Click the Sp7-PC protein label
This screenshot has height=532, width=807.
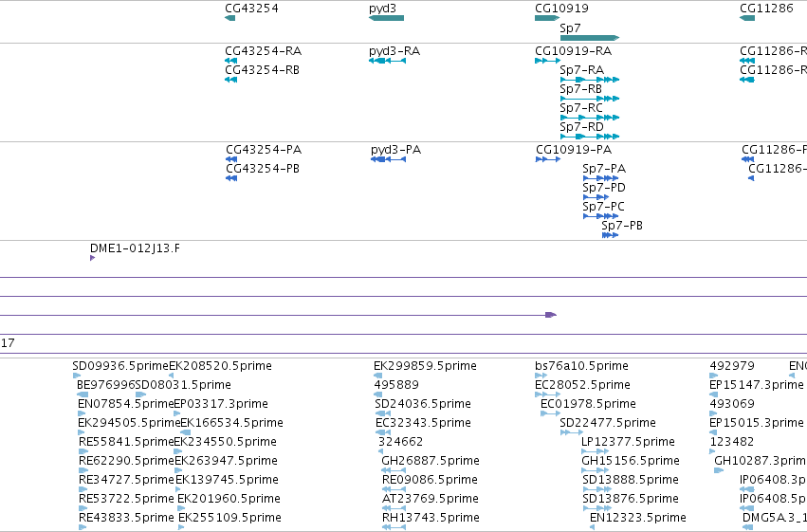(x=603, y=207)
